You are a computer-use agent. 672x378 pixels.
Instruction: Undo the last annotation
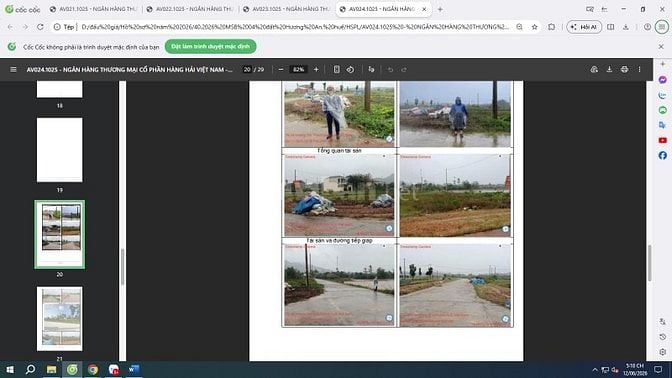(390, 69)
